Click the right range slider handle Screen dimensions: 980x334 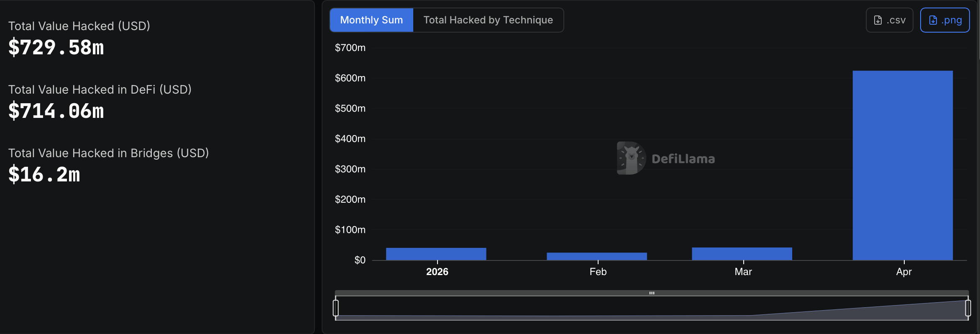click(968, 308)
